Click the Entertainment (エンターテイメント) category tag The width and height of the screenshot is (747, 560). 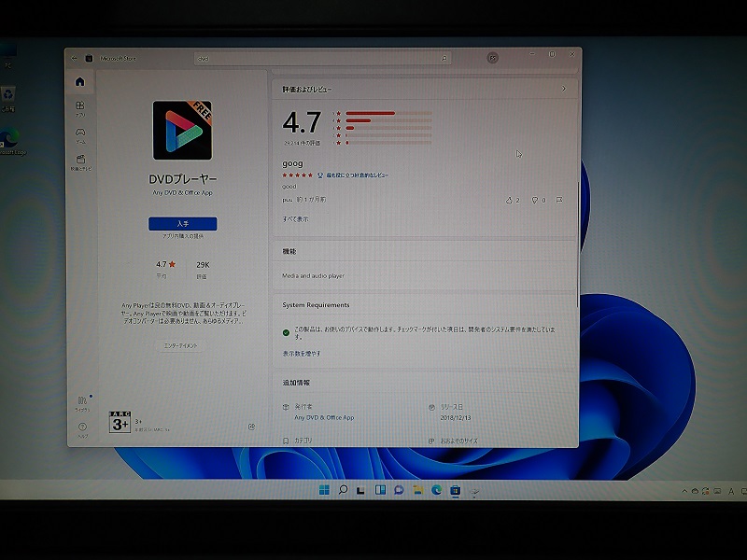tap(180, 345)
